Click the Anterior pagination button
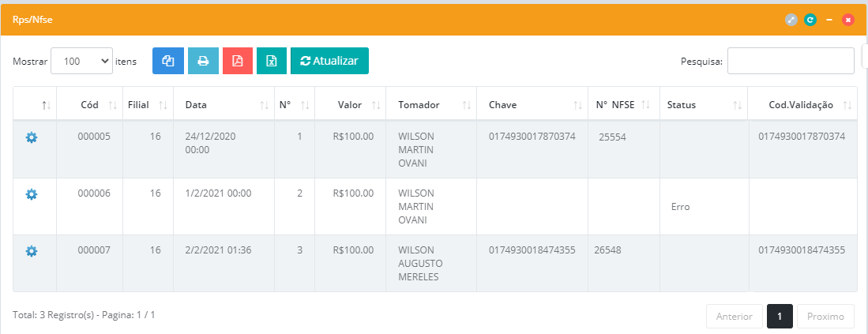This screenshot has width=868, height=334. pos(734,317)
